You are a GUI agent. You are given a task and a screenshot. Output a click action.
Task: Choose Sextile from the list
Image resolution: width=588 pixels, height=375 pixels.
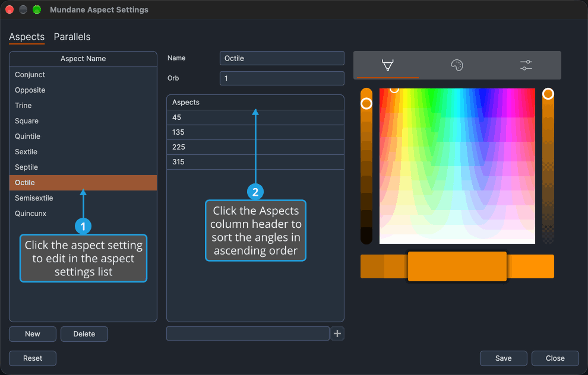83,152
